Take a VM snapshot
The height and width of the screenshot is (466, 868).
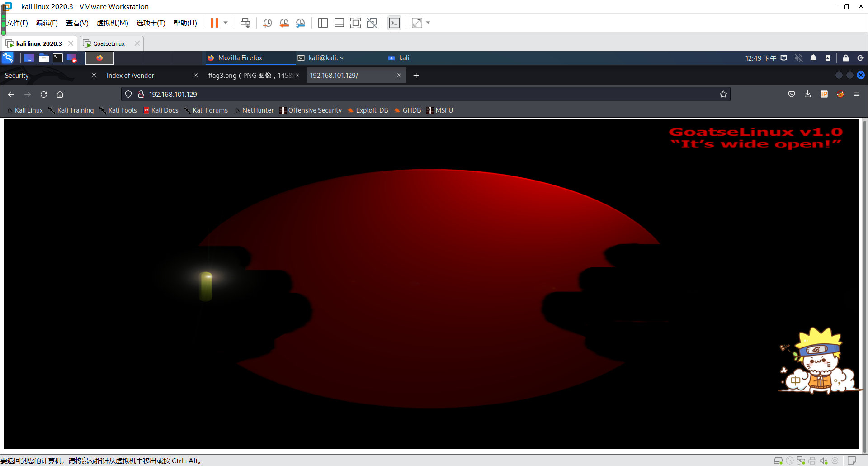268,23
